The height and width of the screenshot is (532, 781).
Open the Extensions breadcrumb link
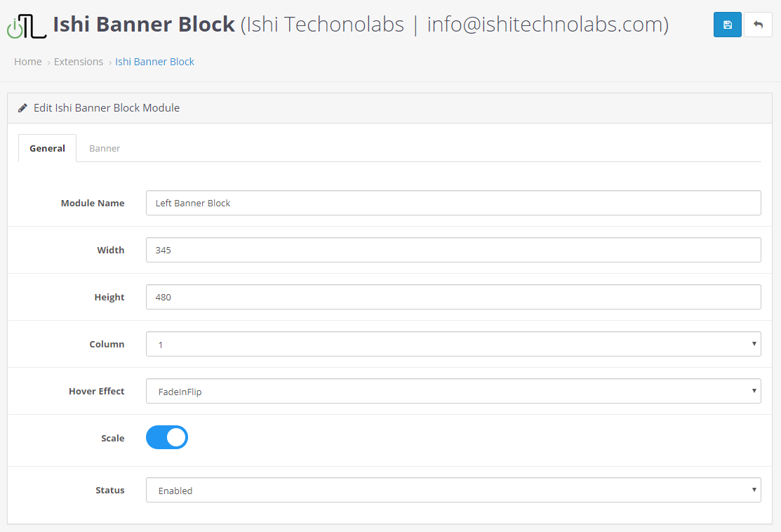click(79, 62)
